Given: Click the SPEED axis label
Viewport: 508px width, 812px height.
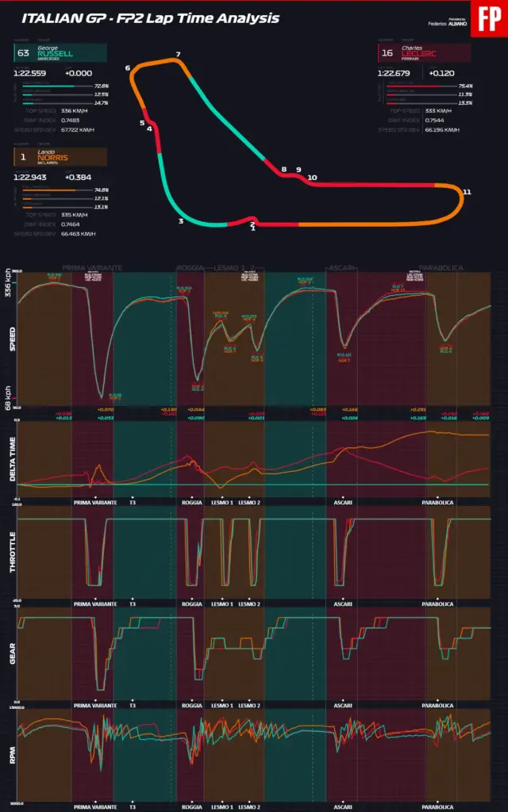Looking at the screenshot, I should click(x=11, y=339).
